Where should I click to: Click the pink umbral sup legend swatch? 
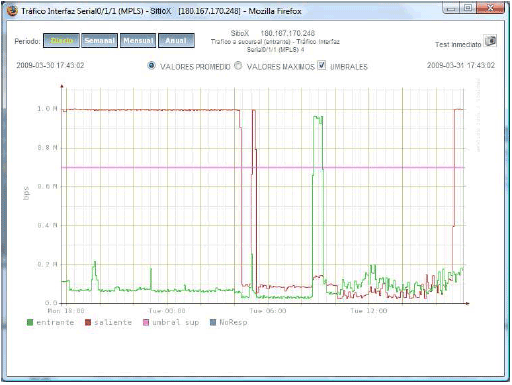[146, 322]
